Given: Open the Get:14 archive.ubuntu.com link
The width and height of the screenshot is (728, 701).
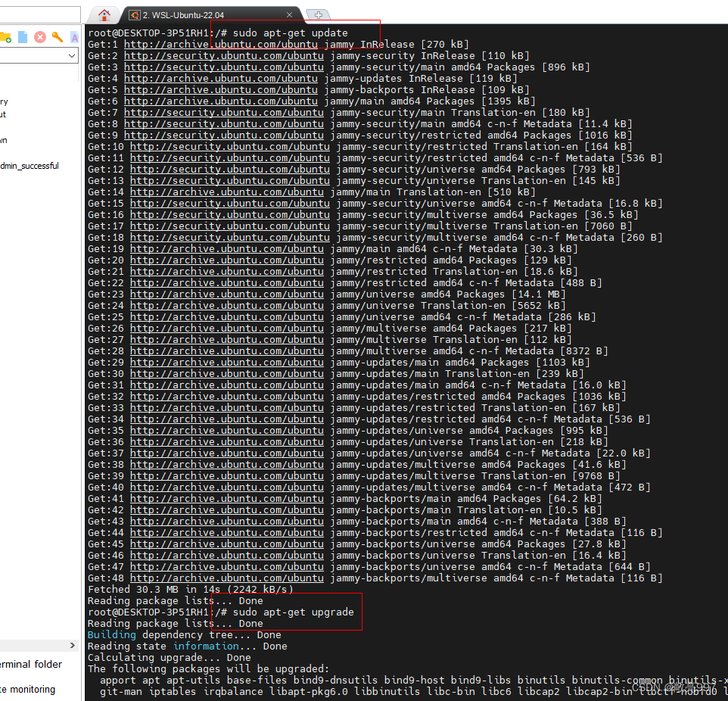Looking at the screenshot, I should pyautogui.click(x=227, y=192).
